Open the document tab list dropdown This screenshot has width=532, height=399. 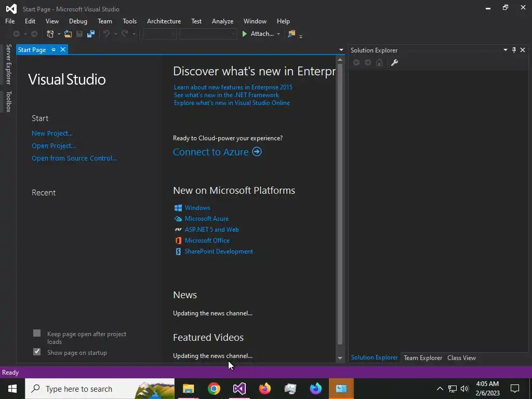point(341,50)
